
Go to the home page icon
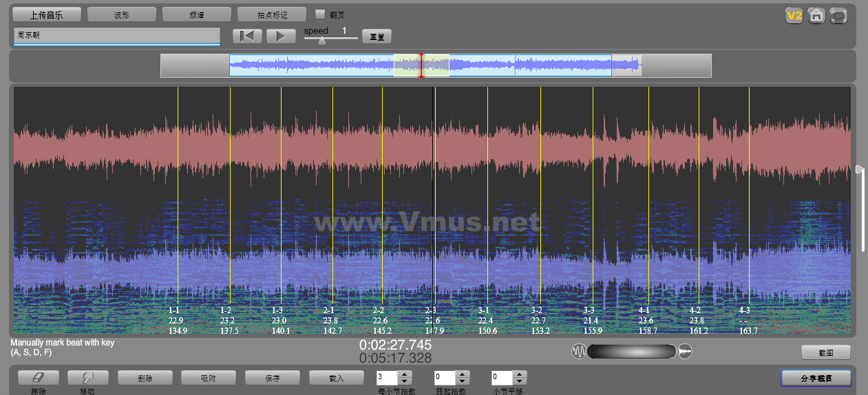click(x=816, y=15)
